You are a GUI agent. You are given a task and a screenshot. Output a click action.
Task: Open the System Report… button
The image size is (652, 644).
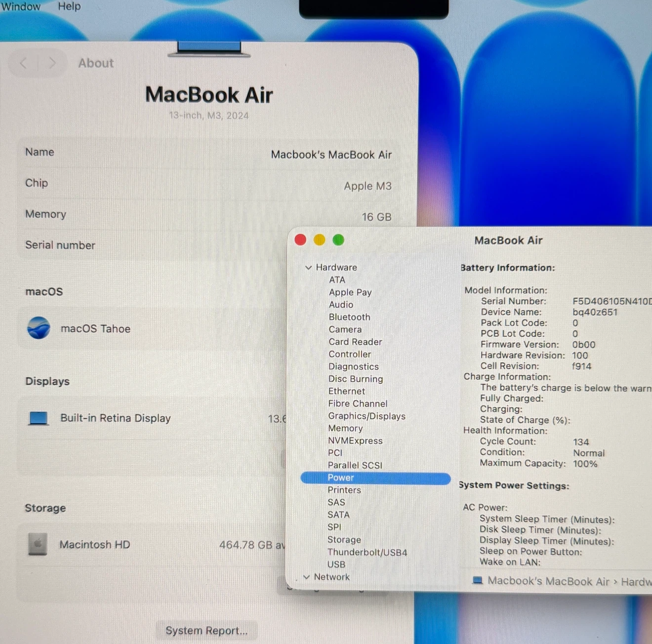[206, 631]
